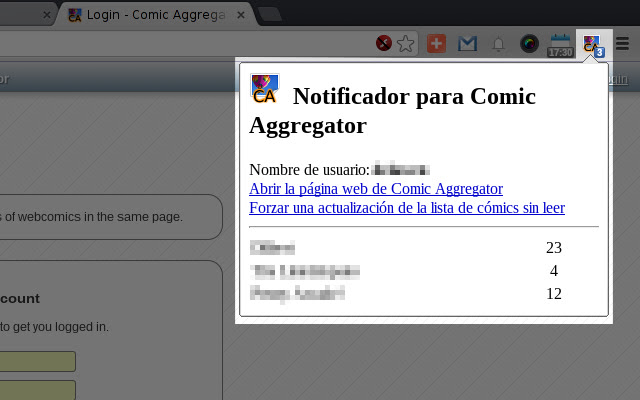Switch to the Login - Comic Aggregator tab
The height and width of the screenshot is (400, 640).
click(155, 15)
